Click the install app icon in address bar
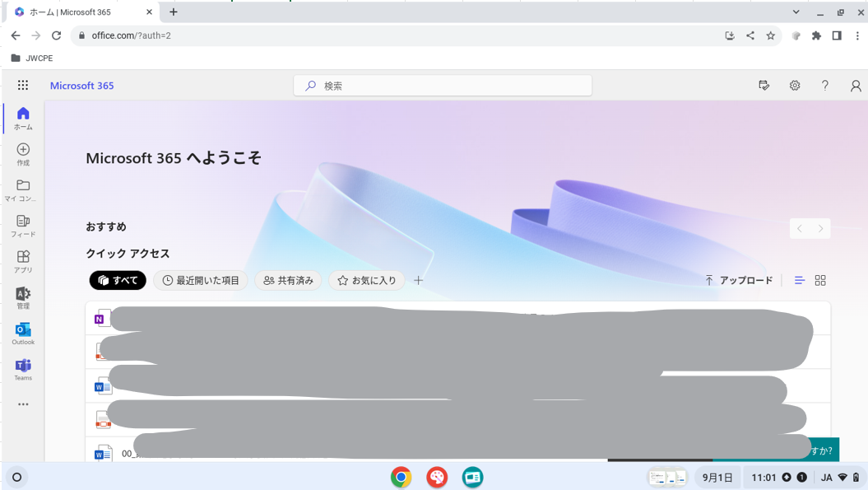868x490 pixels. 730,35
